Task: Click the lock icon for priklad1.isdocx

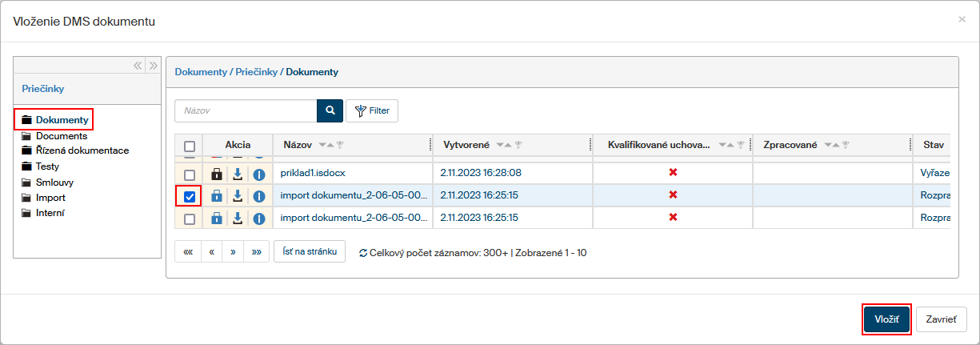Action: coord(215,174)
